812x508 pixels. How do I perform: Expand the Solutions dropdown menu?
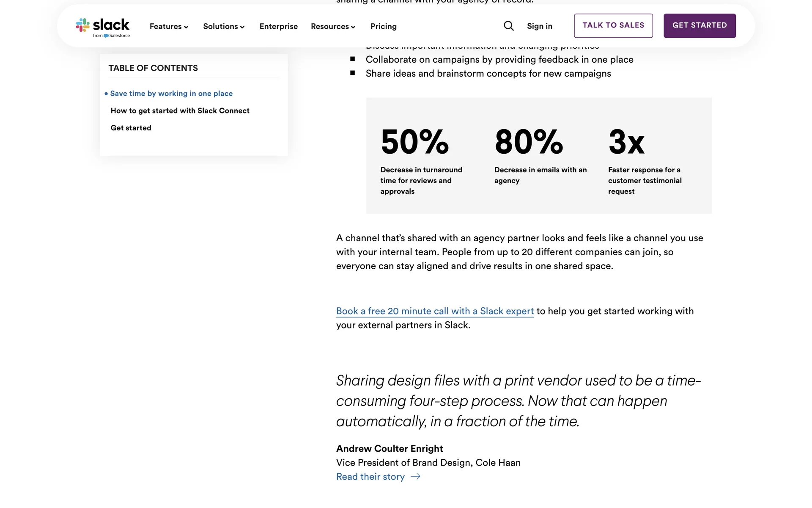224,26
